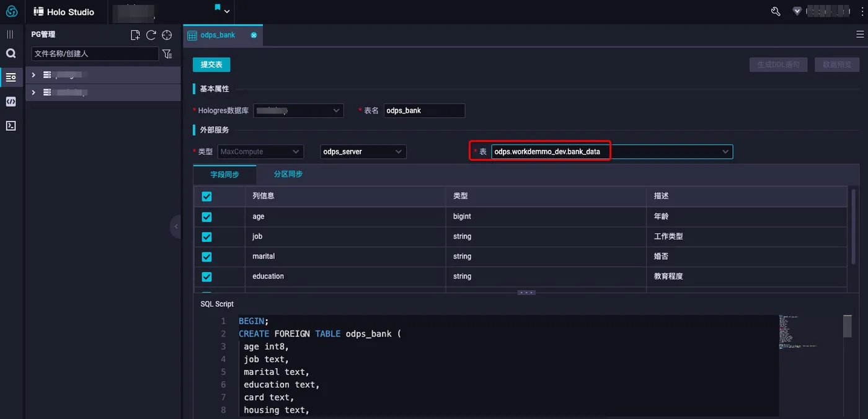Open the search icon in left sidebar
The height and width of the screenshot is (419, 868).
(11, 54)
